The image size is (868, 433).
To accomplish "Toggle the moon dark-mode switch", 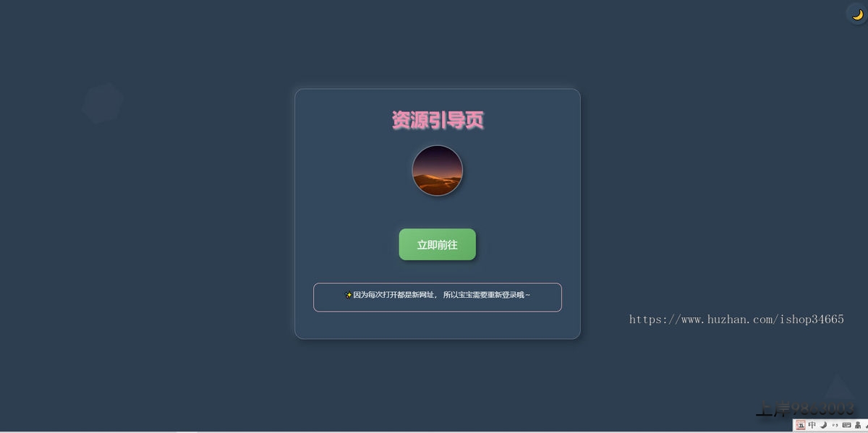I will [x=857, y=14].
